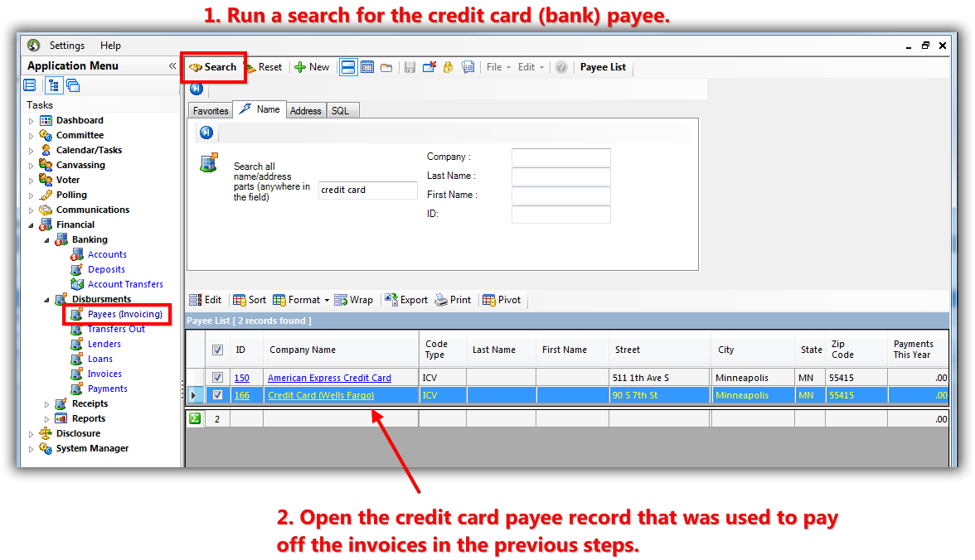The image size is (975, 560).
Task: Switch to the Favorites tab
Action: [211, 111]
